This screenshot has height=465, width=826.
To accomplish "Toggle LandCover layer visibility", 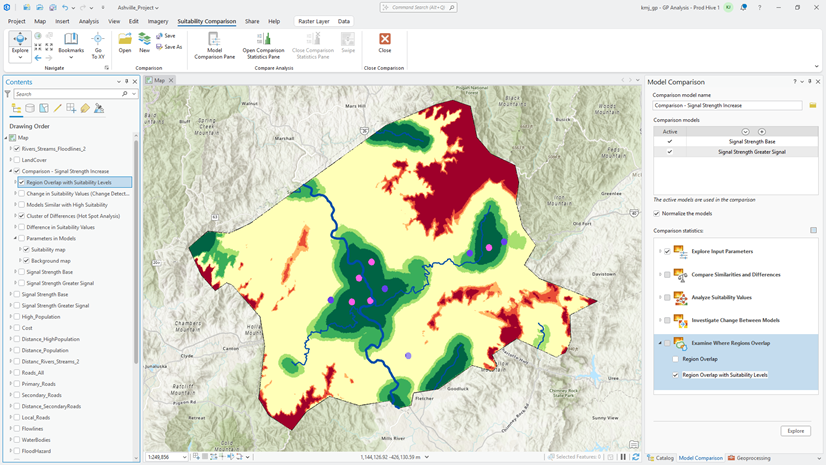I will tap(17, 160).
